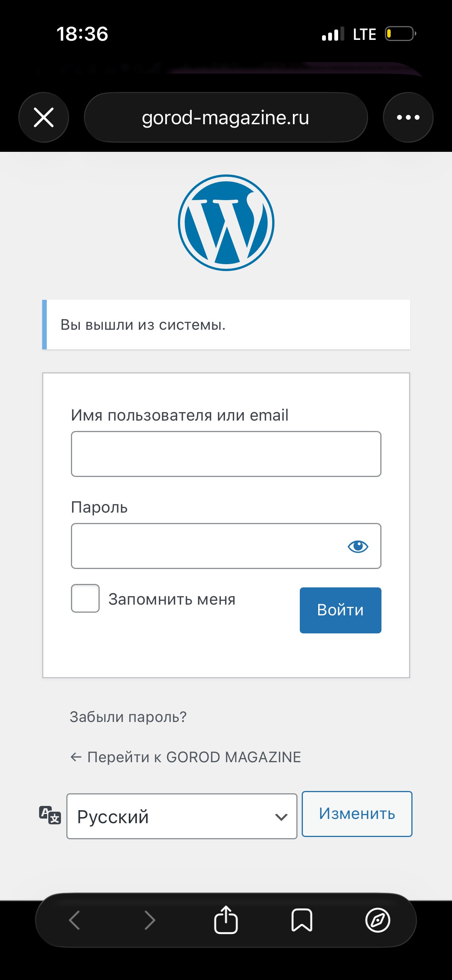452x980 pixels.
Task: Open in Safari via compass icon
Action: click(378, 920)
